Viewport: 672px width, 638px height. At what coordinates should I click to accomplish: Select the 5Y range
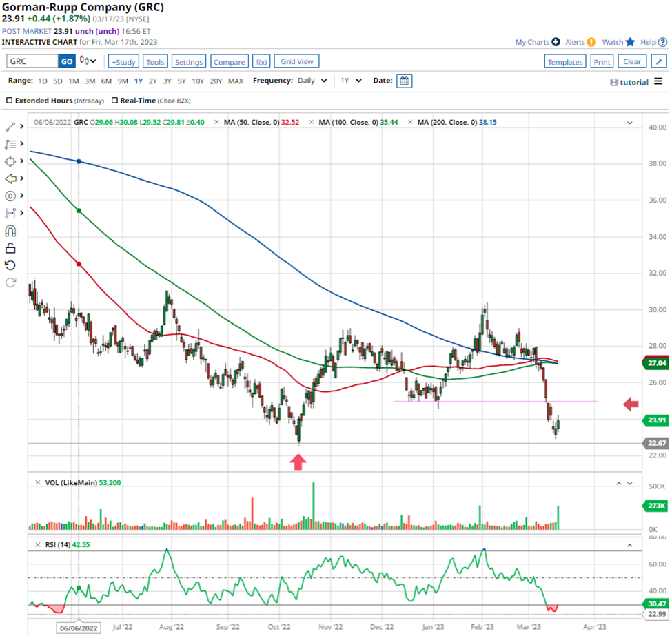click(181, 81)
